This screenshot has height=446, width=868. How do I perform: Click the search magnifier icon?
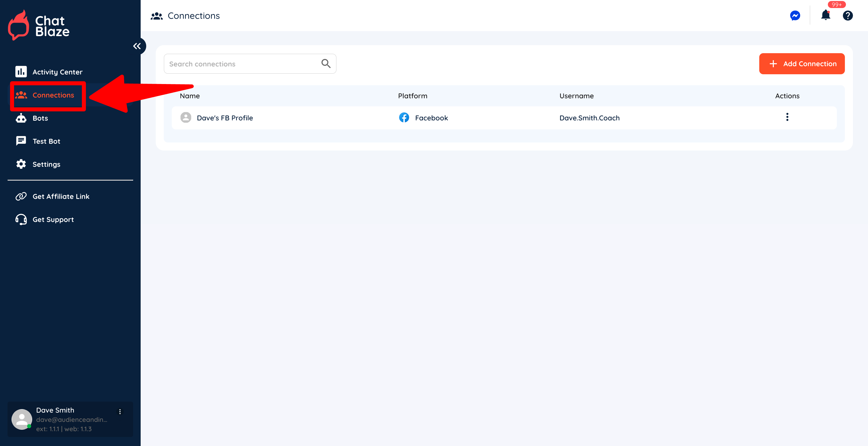(x=325, y=64)
